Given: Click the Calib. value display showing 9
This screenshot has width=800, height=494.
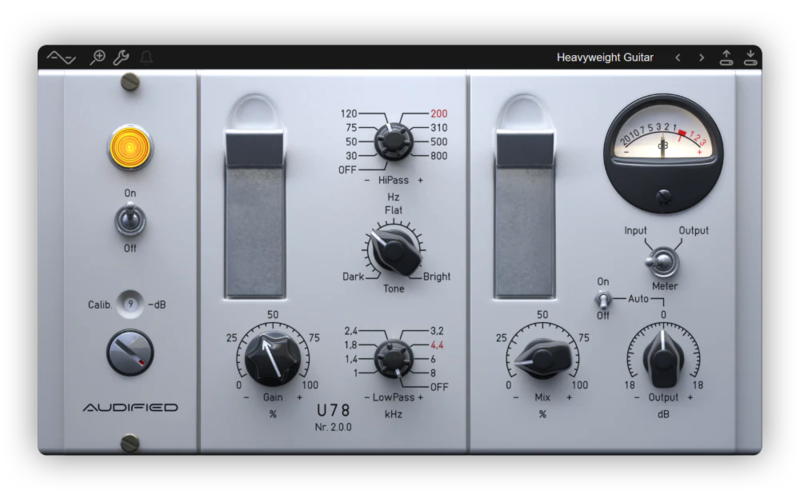Looking at the screenshot, I should [x=130, y=304].
